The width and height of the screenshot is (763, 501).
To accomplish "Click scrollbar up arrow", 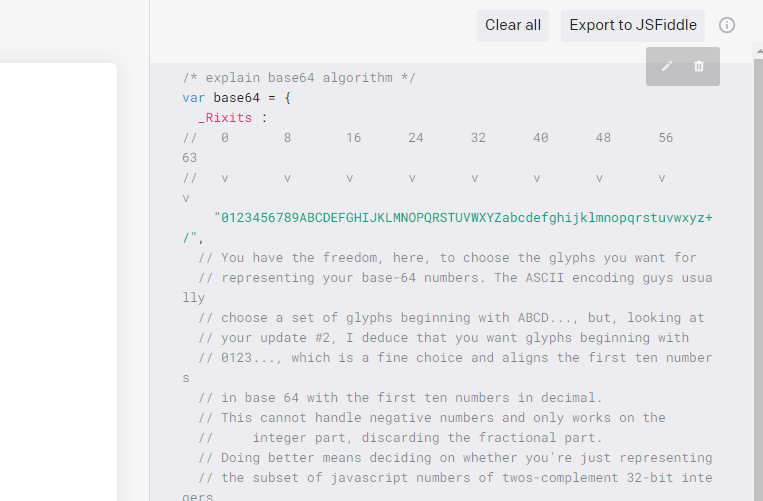I will tap(759, 51).
